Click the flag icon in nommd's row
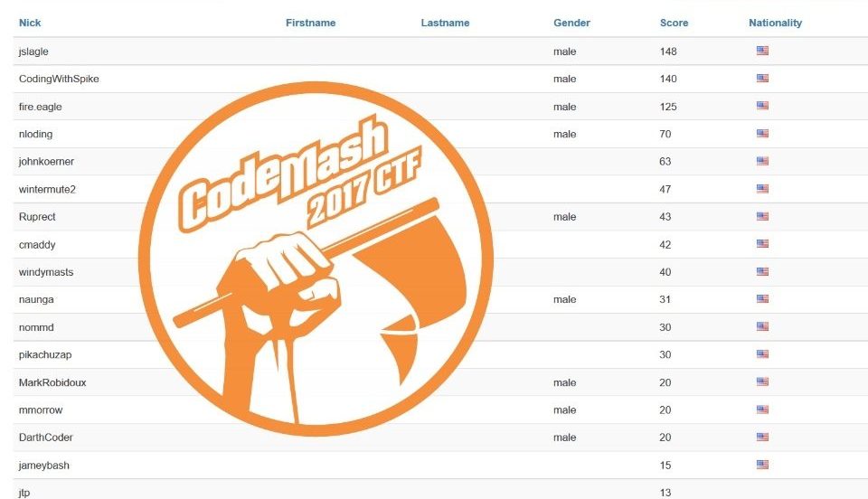 pyautogui.click(x=762, y=326)
